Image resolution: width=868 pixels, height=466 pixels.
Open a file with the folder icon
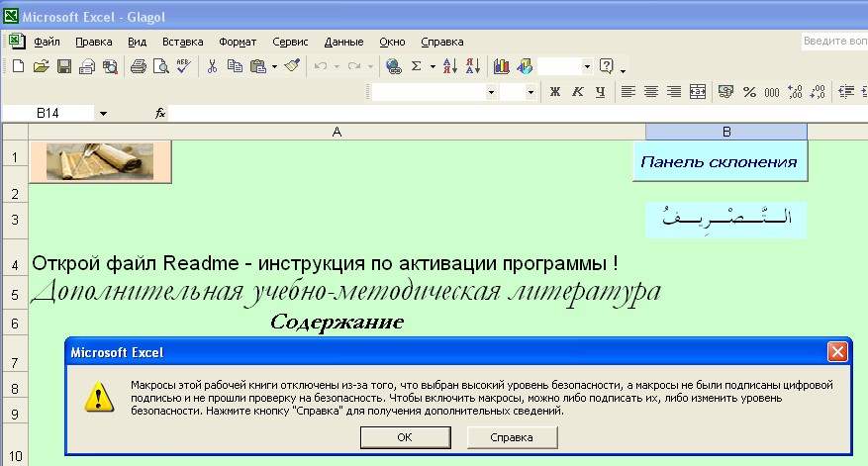41,66
